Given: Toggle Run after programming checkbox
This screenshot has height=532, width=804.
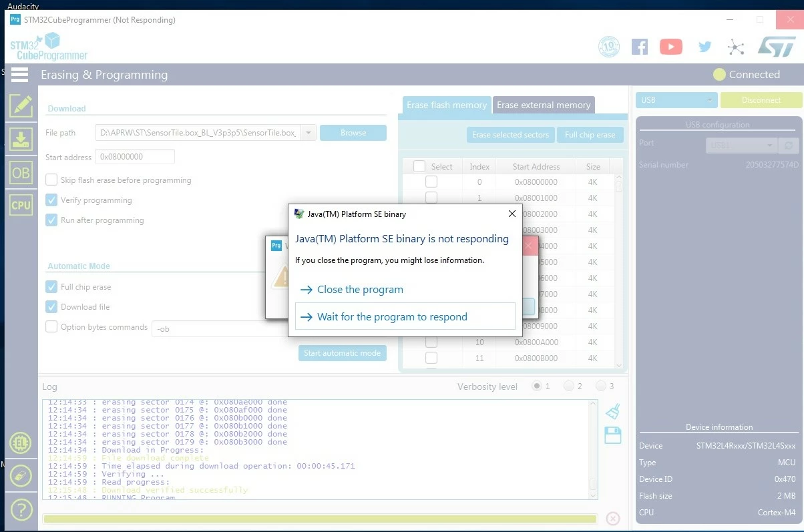Looking at the screenshot, I should click(51, 220).
